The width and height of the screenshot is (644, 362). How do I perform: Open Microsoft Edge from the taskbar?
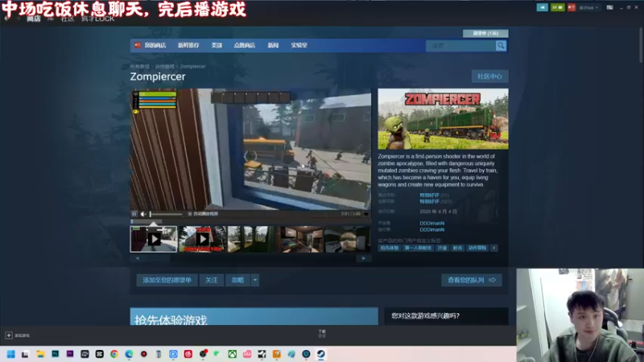point(129,354)
